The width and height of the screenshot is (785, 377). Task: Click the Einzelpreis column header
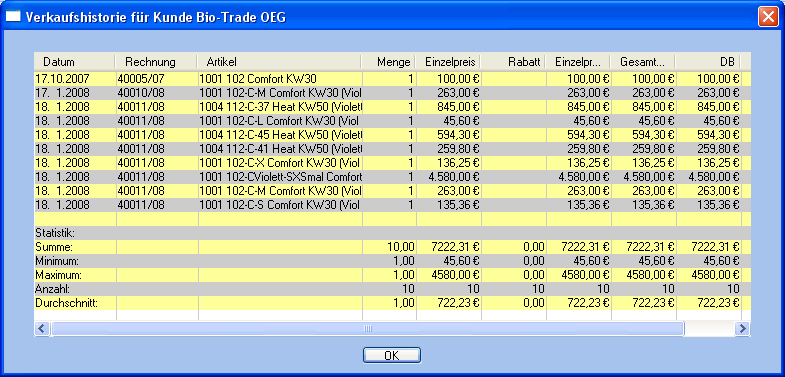click(448, 62)
